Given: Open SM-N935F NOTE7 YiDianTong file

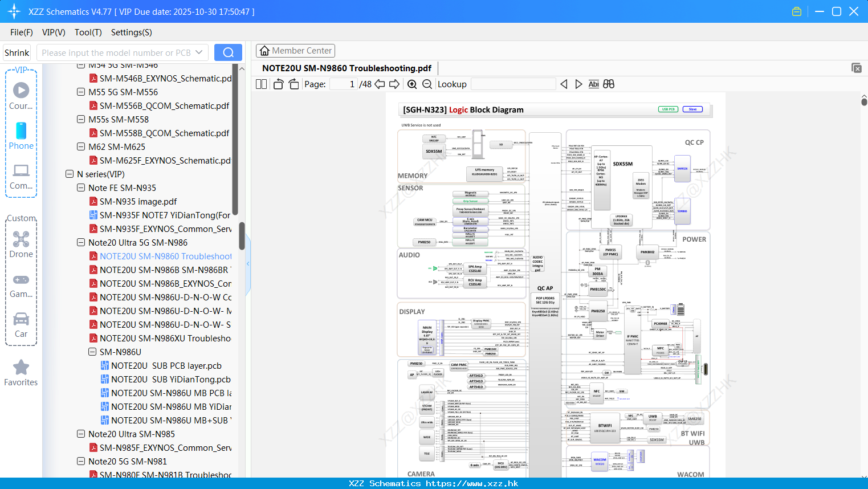Looking at the screenshot, I should pyautogui.click(x=165, y=215).
